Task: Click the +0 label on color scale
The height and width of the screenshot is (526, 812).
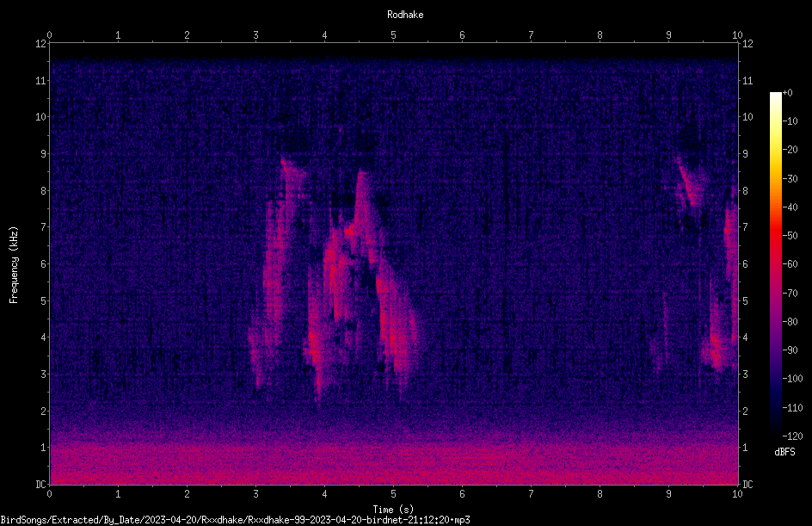Action: 787,93
